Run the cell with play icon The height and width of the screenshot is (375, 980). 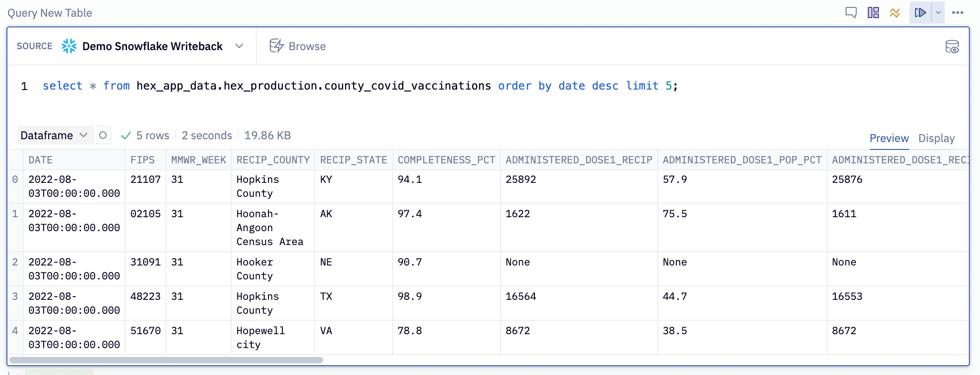pos(920,13)
